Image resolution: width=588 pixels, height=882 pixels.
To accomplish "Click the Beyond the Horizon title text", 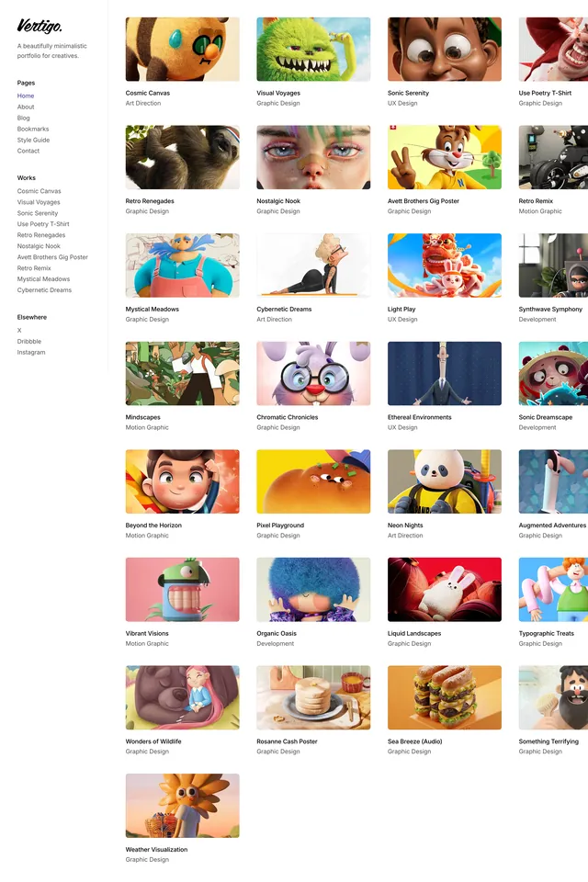I will click(153, 526).
